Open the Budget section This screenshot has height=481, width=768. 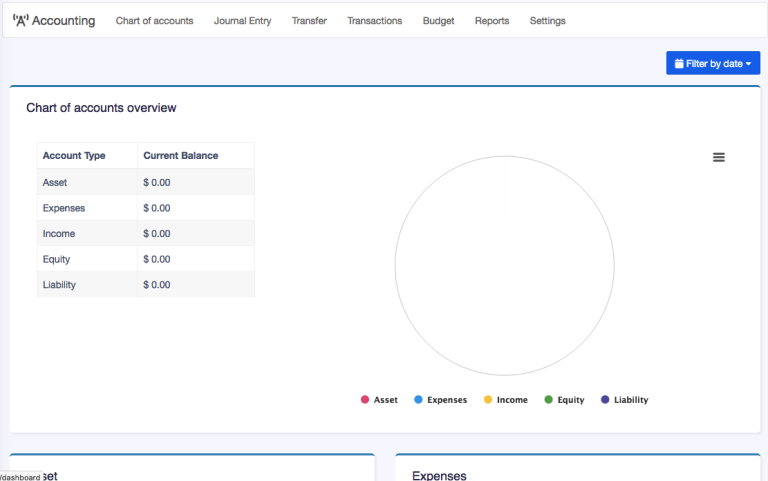point(438,21)
